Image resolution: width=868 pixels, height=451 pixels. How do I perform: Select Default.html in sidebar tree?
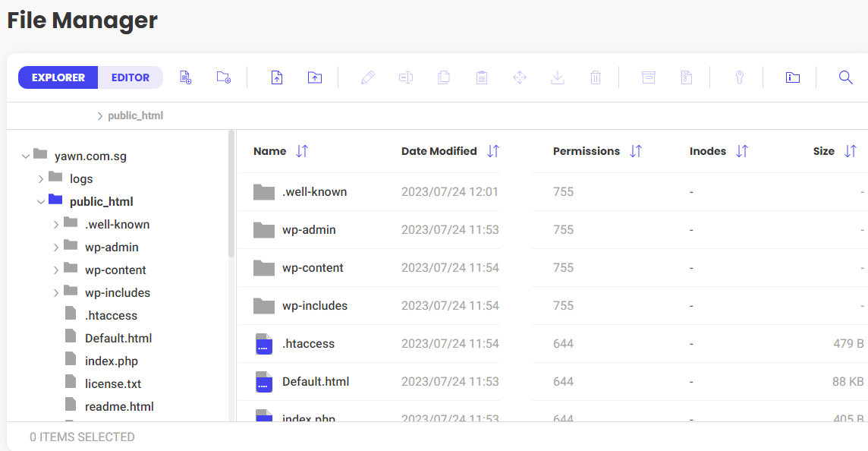point(118,338)
